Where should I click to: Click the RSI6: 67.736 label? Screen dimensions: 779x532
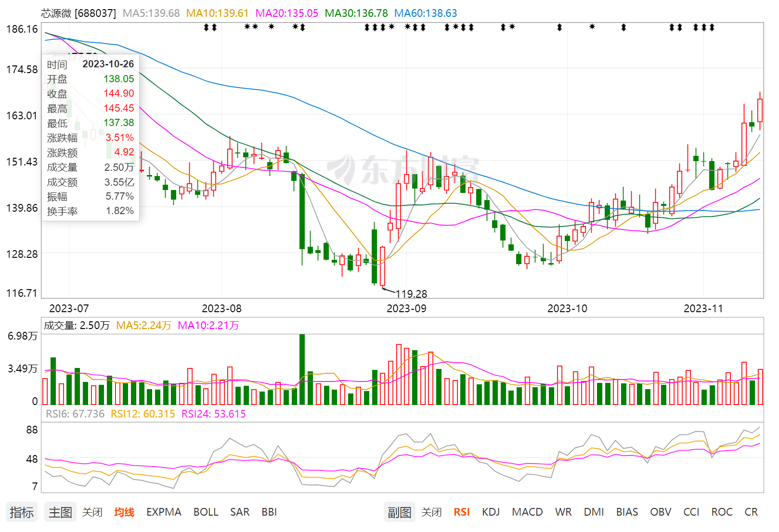[75, 414]
